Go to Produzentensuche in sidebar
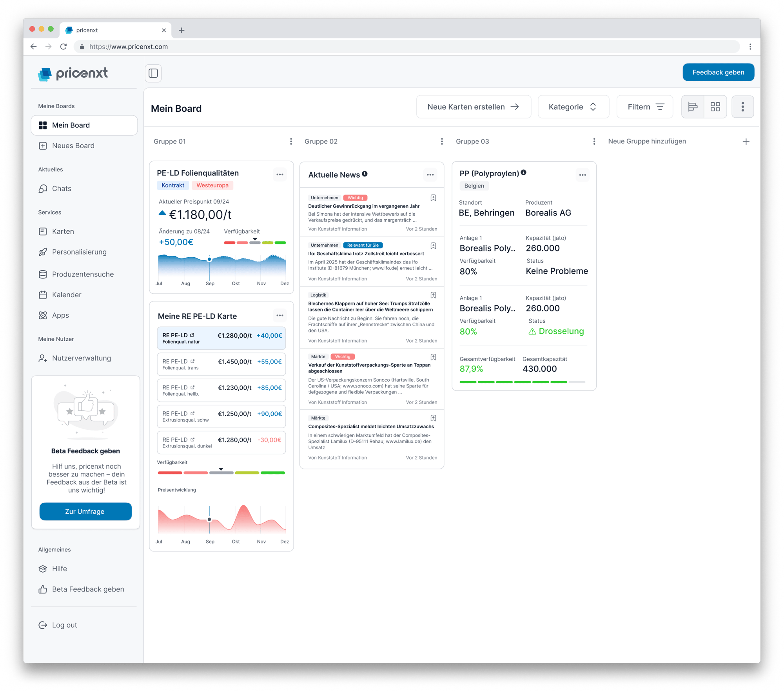Screen dimensions: 784x691 click(x=83, y=274)
